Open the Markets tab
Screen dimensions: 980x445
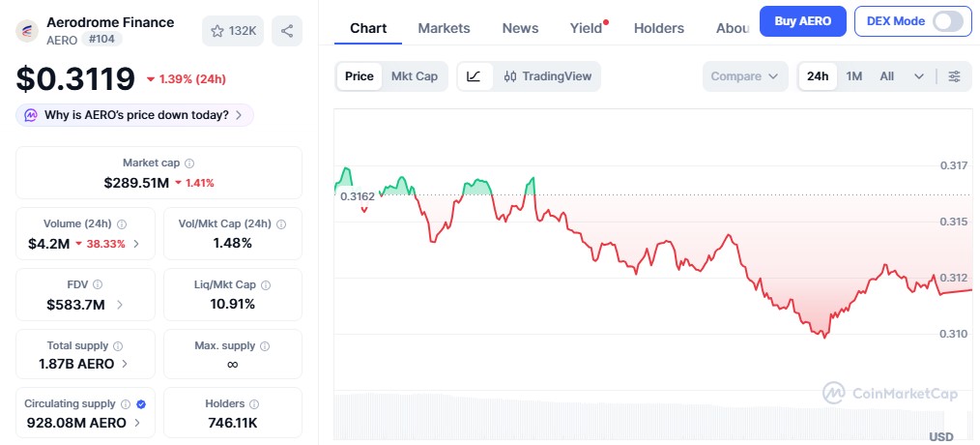point(444,28)
